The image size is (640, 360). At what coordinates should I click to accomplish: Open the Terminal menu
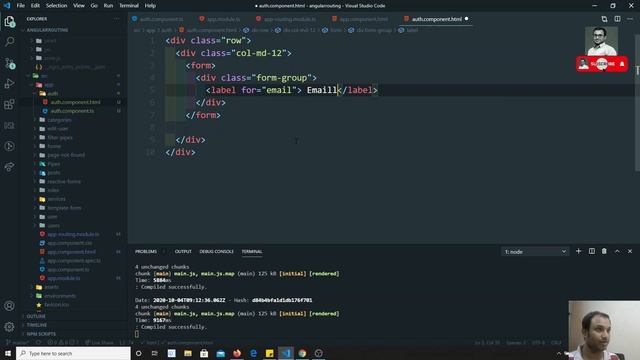[129, 6]
